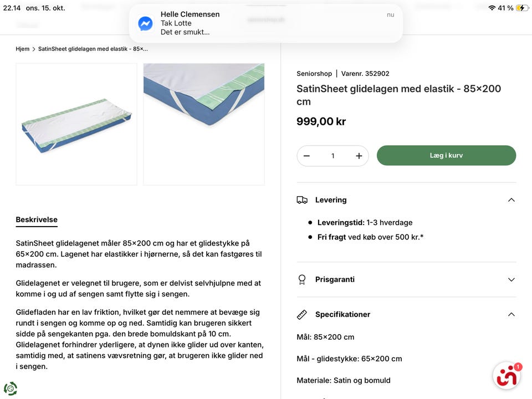
Task: Click Læg i kurv button
Action: pyautogui.click(x=446, y=156)
